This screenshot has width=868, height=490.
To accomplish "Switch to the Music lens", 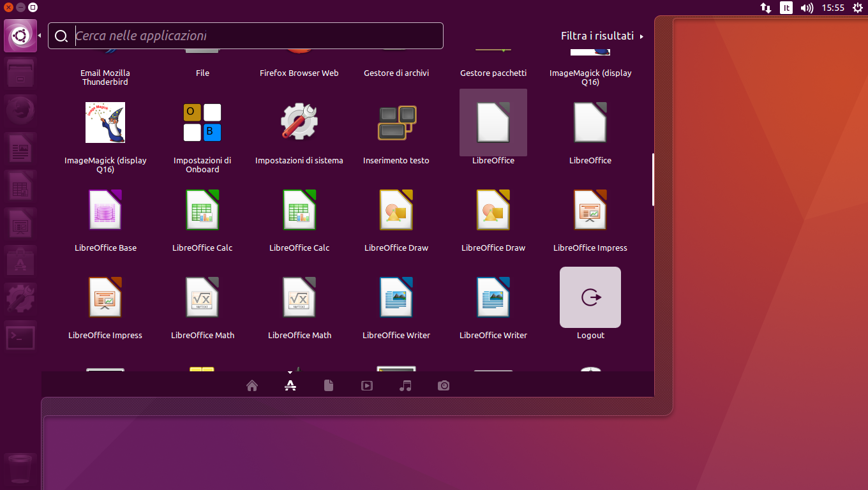I will point(405,385).
